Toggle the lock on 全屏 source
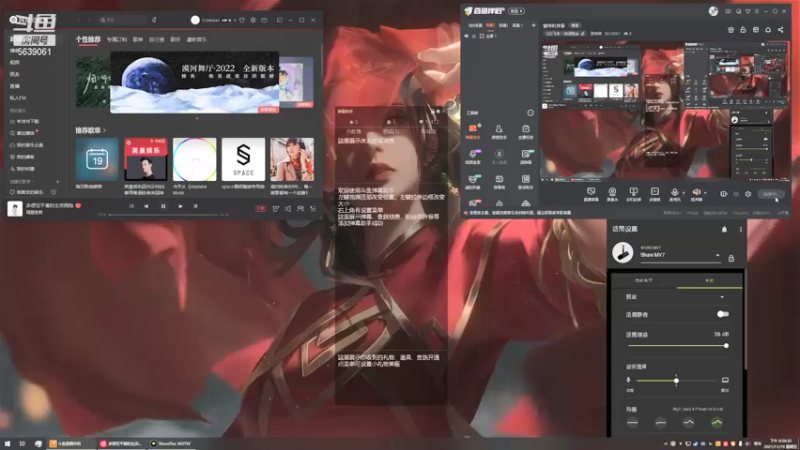 [x=473, y=36]
